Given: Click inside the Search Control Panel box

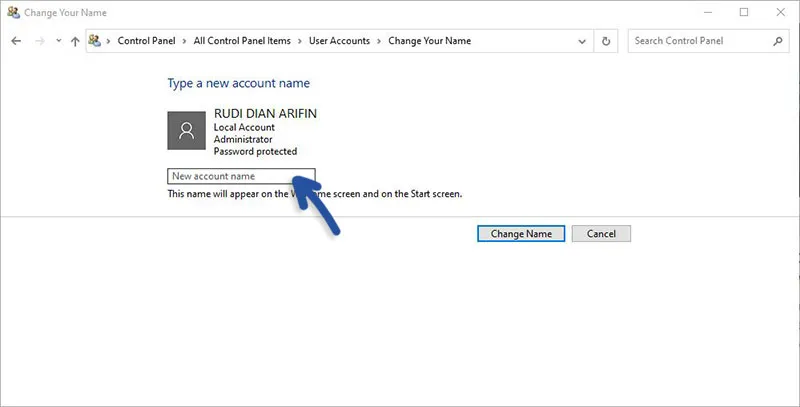Looking at the screenshot, I should pos(698,41).
